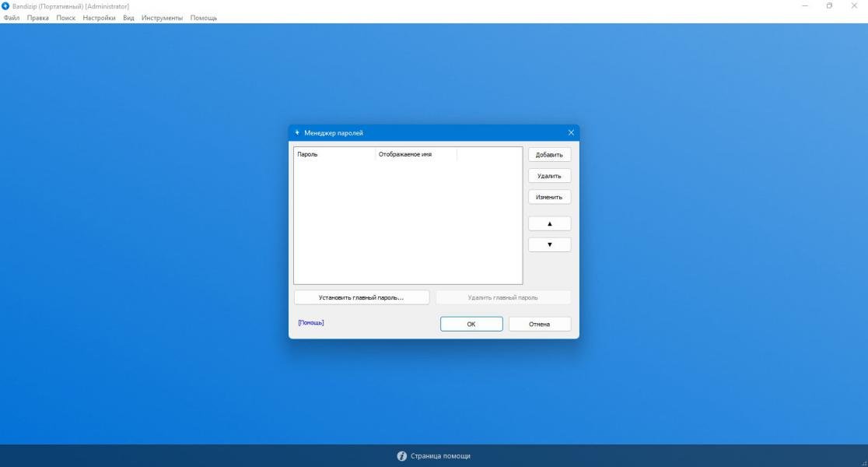Image resolution: width=868 pixels, height=467 pixels.
Task: Open Страница помощи in the bottom bar
Action: [x=440, y=456]
